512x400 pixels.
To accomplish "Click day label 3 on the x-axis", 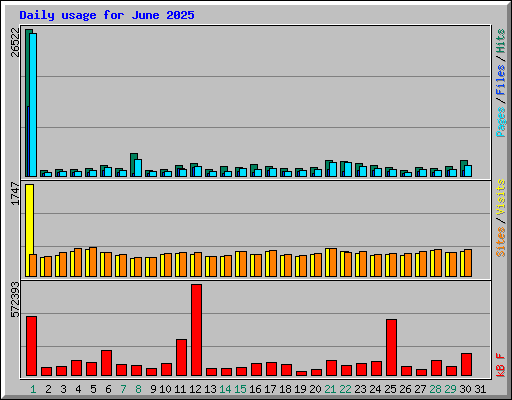I will tap(63, 389).
